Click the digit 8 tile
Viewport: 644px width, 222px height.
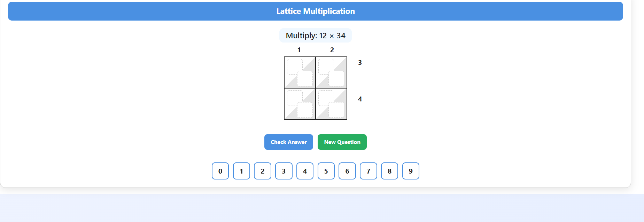pyautogui.click(x=389, y=171)
